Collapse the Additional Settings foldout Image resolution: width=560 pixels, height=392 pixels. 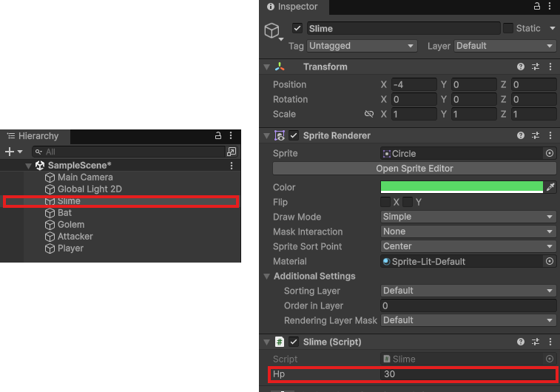click(x=266, y=277)
